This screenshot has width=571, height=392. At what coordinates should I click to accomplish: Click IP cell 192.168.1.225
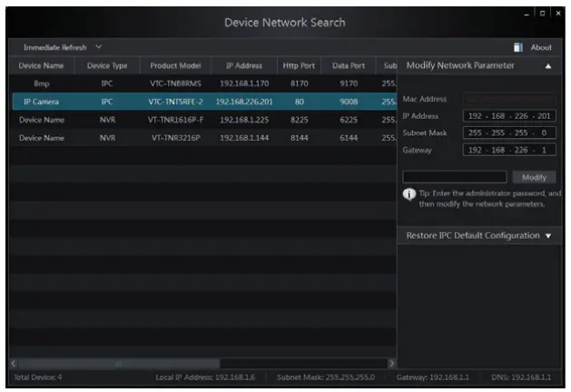[x=244, y=120]
